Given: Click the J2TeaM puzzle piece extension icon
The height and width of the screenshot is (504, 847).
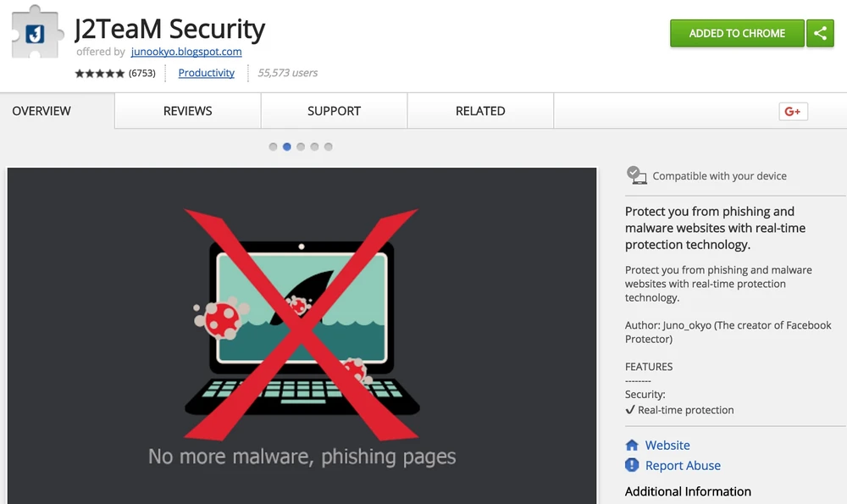Looking at the screenshot, I should (x=36, y=34).
